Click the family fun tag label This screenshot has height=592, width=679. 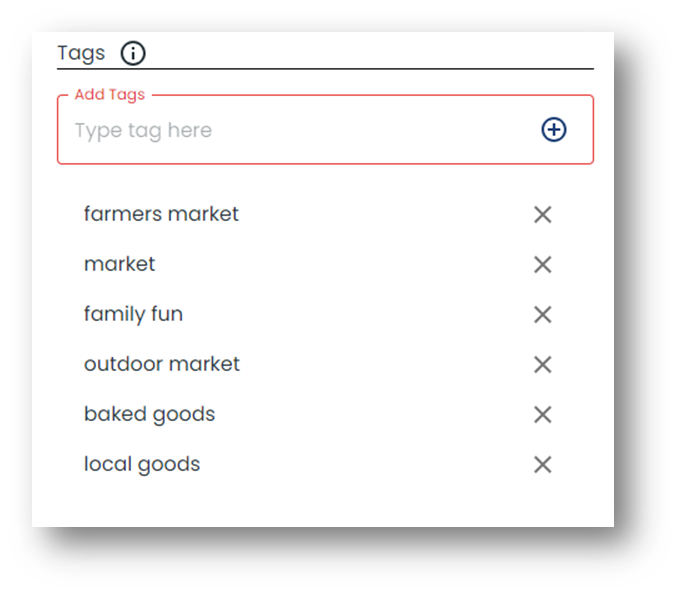(x=133, y=315)
